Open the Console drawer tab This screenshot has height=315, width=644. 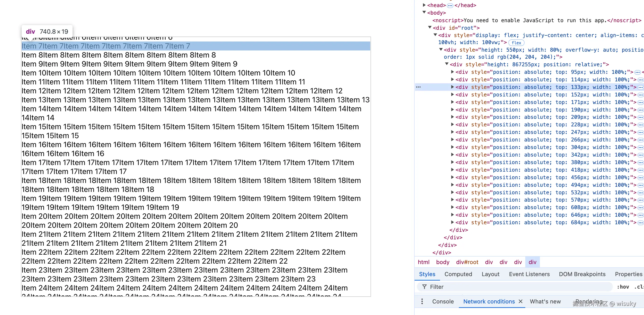(x=443, y=302)
